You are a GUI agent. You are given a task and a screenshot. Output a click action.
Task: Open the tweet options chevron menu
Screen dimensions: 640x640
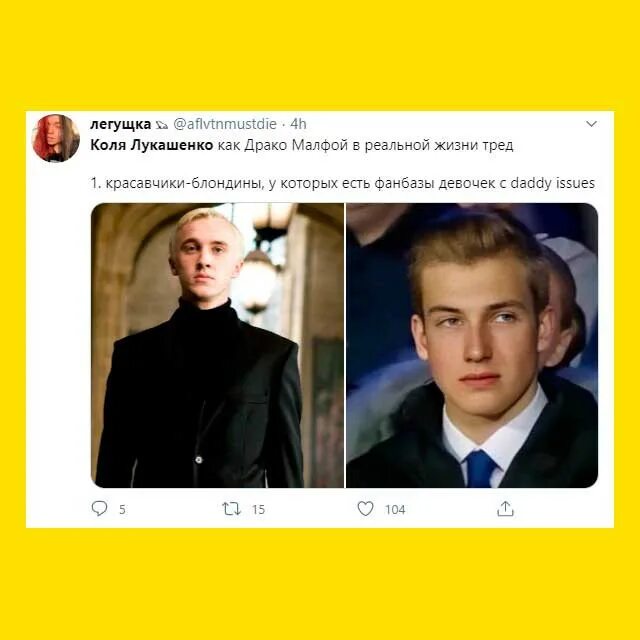(591, 124)
